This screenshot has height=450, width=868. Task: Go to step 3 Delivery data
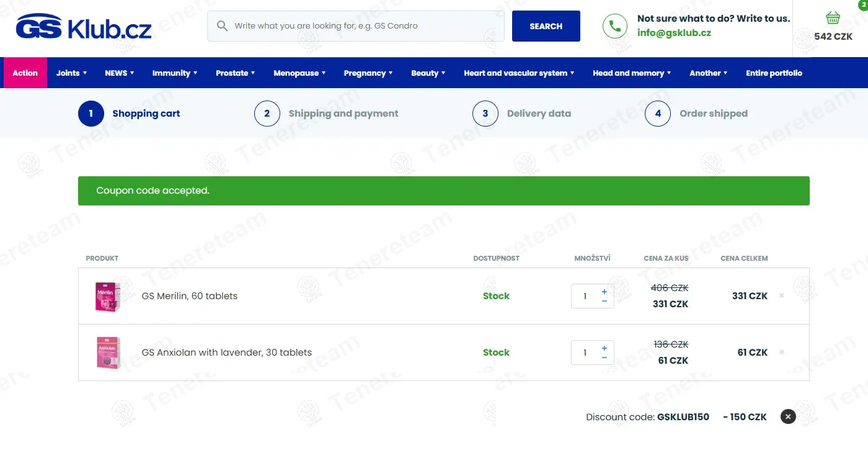(x=521, y=114)
